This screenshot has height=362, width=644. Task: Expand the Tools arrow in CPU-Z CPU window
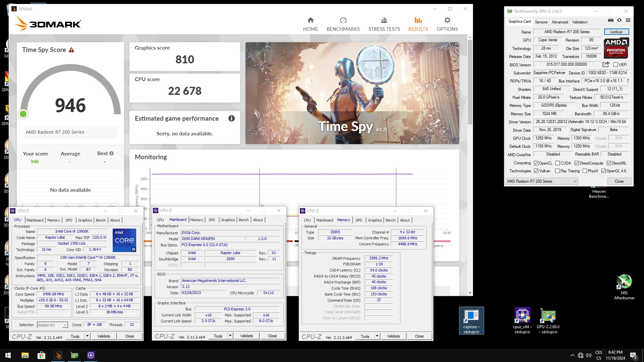click(x=87, y=336)
